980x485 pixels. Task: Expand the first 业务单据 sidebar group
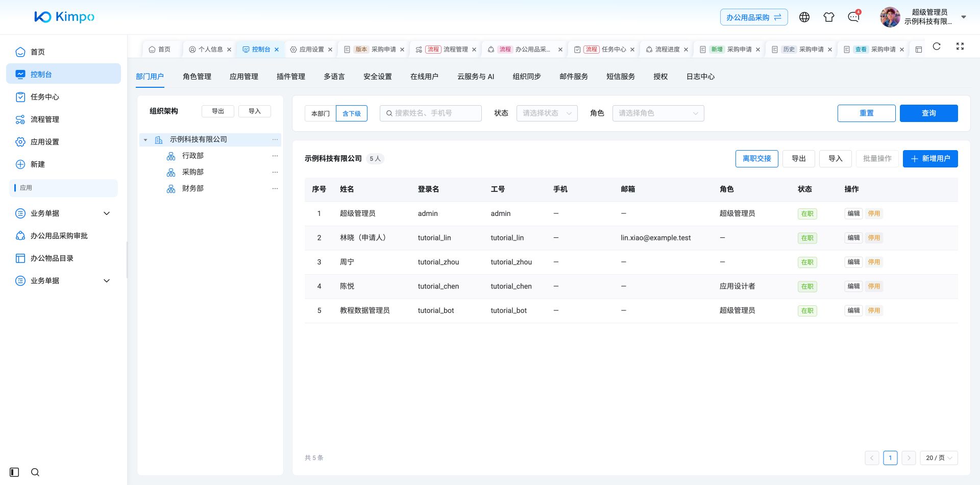point(63,213)
